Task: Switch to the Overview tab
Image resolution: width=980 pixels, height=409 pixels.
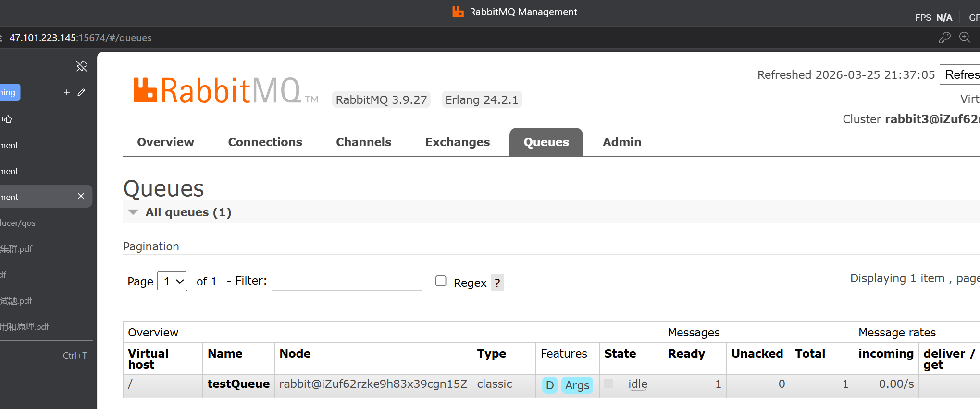Action: tap(165, 142)
